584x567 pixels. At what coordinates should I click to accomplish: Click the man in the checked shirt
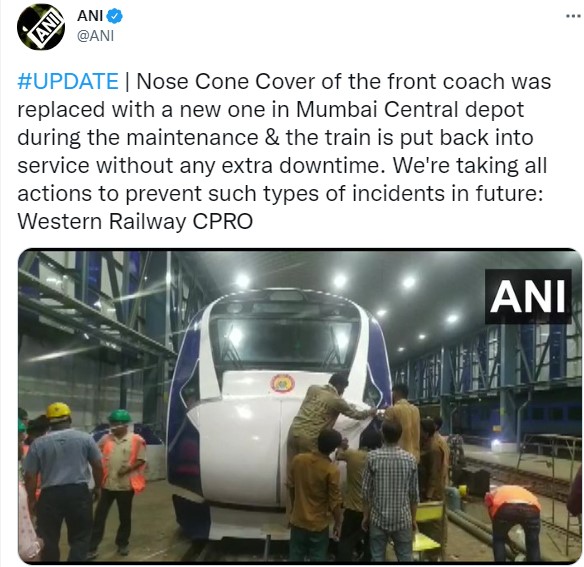pos(390,492)
